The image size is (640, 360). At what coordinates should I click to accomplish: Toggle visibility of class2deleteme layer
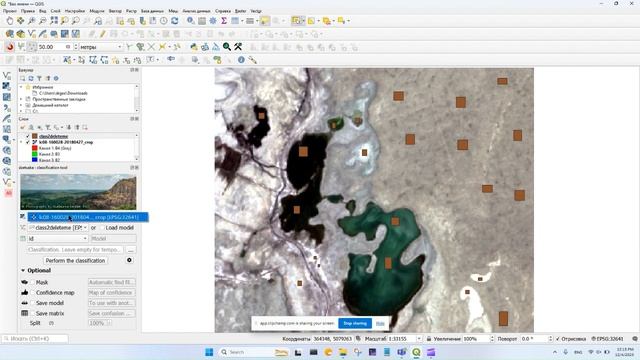28,136
